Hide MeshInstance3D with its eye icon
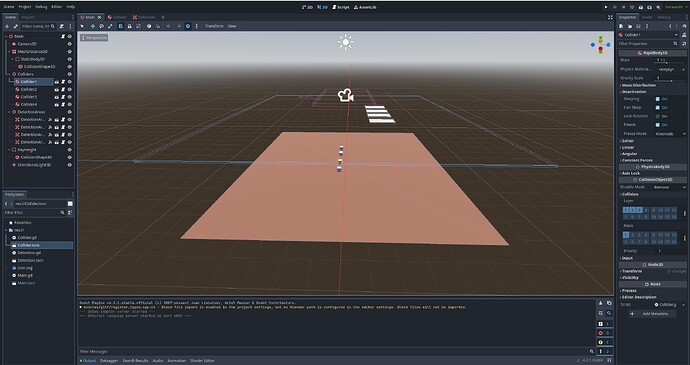The width and height of the screenshot is (690, 365). click(70, 52)
